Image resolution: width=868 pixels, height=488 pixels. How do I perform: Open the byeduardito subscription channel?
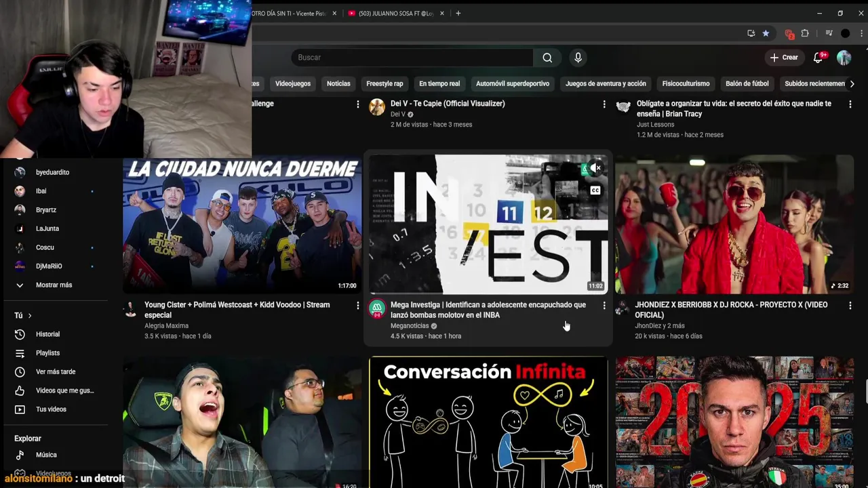pyautogui.click(x=56, y=172)
